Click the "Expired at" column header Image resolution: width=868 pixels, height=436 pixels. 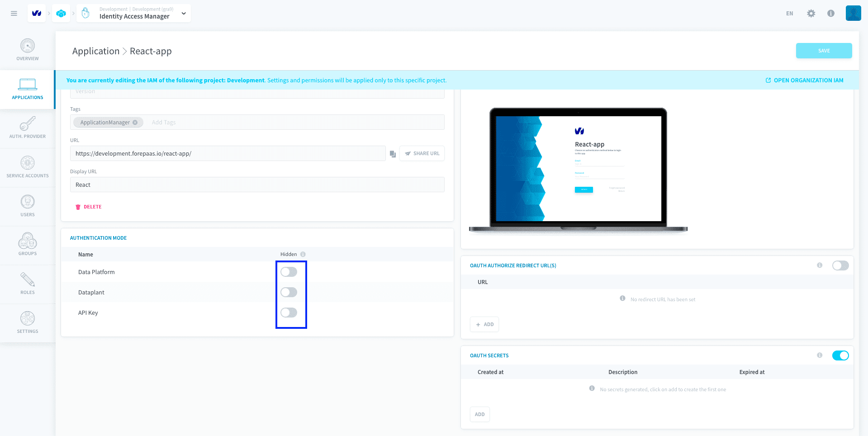pos(752,372)
